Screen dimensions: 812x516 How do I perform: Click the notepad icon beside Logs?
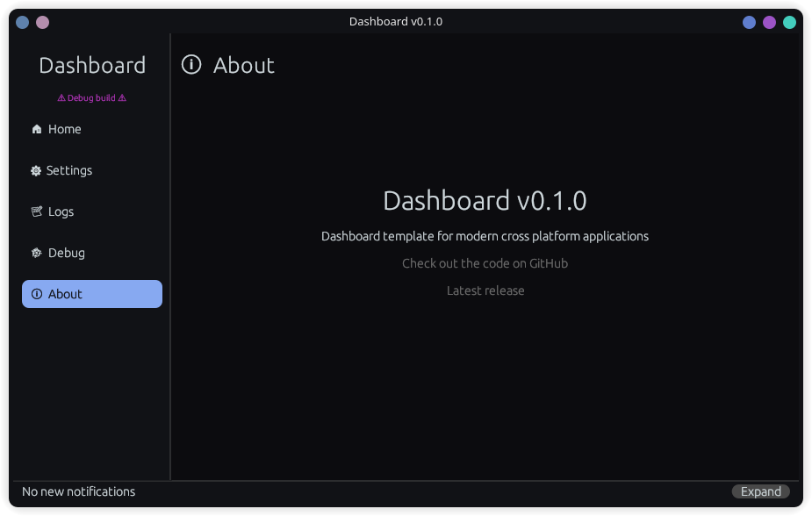(37, 211)
